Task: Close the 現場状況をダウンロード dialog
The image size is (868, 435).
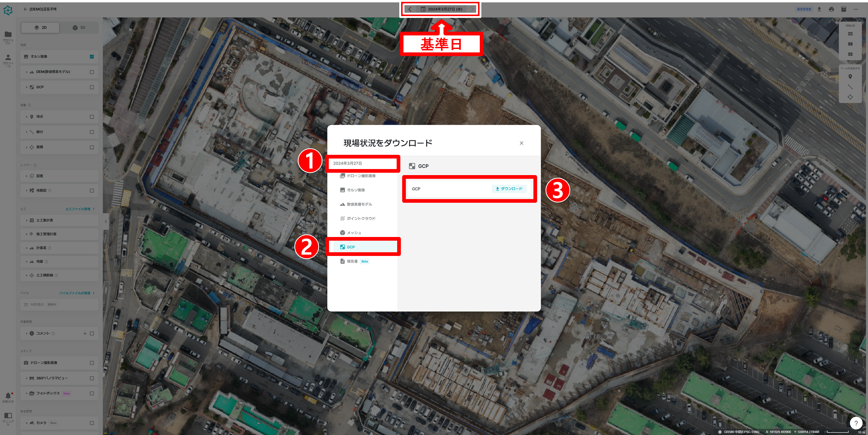Action: [x=521, y=143]
